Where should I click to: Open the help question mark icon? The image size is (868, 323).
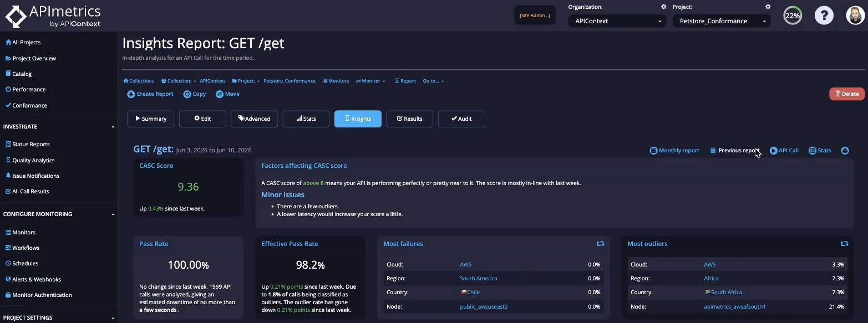coord(824,16)
